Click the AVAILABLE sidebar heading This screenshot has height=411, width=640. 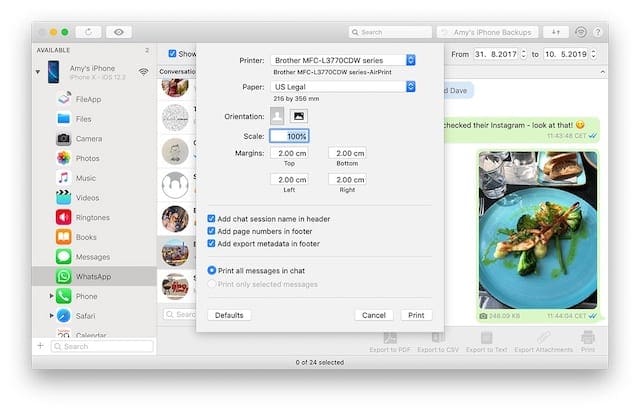pos(53,50)
